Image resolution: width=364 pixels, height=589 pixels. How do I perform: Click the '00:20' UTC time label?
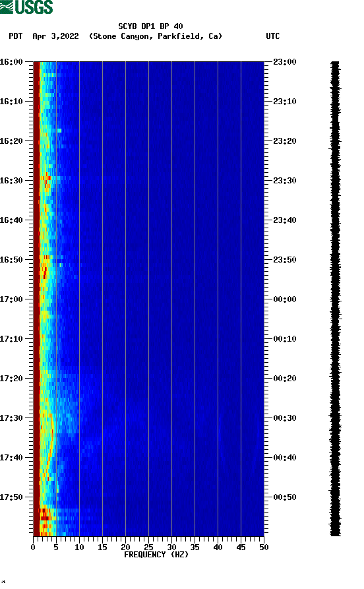click(285, 379)
